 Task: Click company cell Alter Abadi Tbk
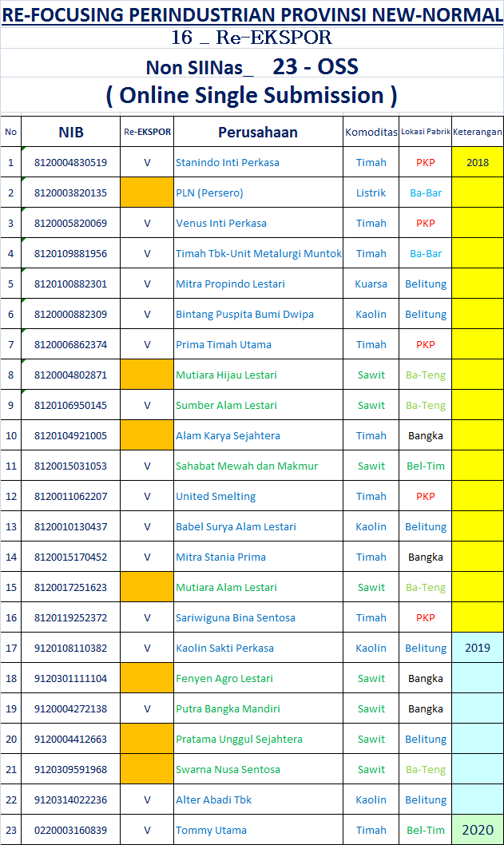pos(258,799)
